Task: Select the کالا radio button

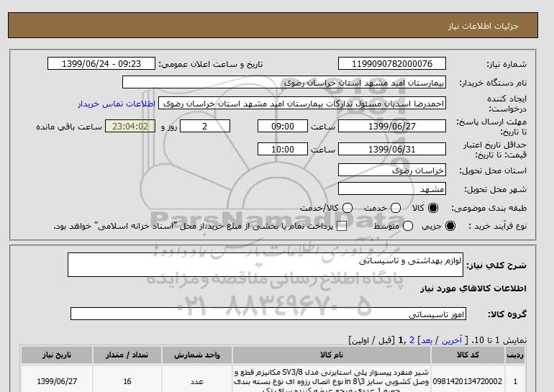Action: coord(433,208)
